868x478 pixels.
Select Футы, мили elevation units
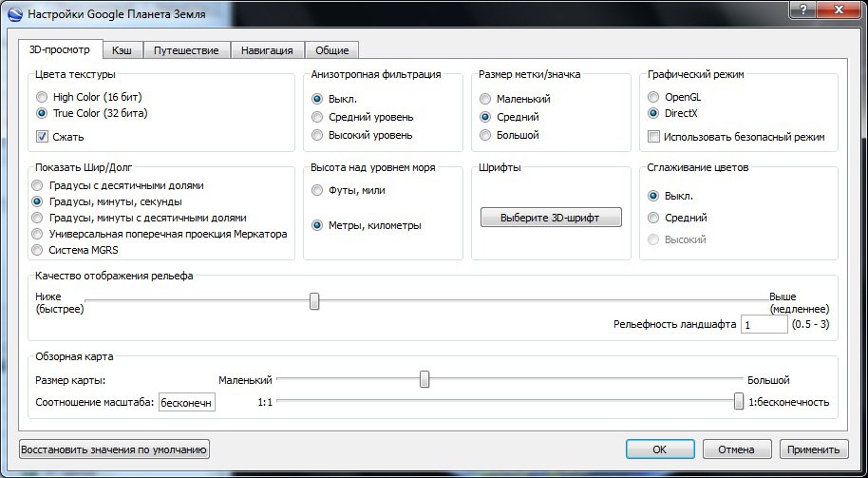[x=349, y=190]
